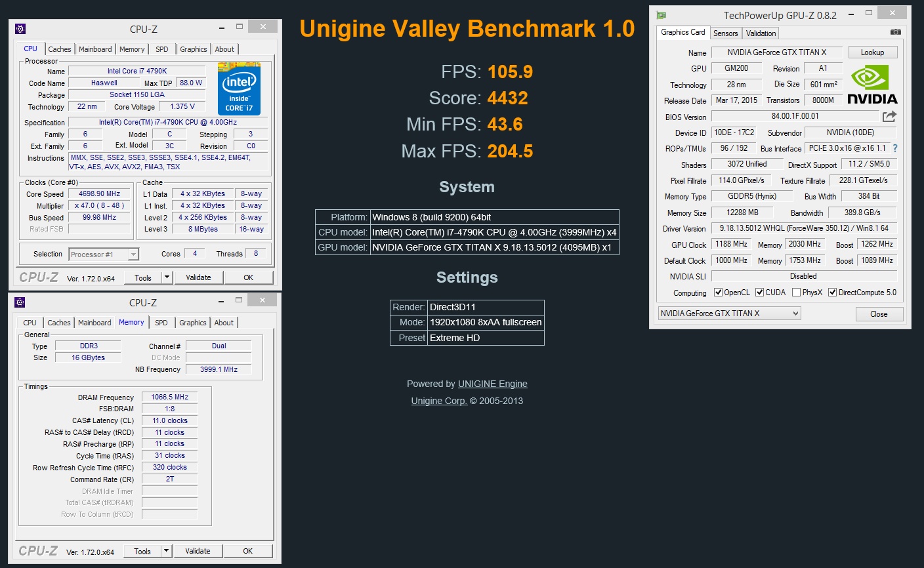Click Validate in bottom CPU-Z window
The width and height of the screenshot is (924, 568).
coord(198,551)
